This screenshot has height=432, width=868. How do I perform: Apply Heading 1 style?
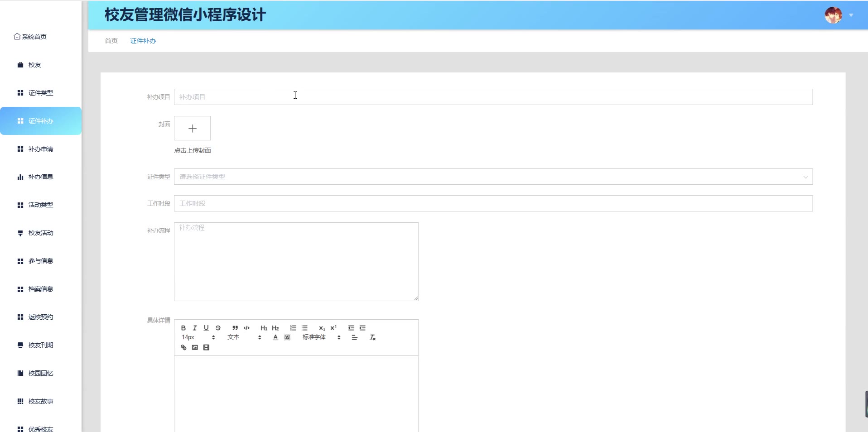click(x=264, y=328)
